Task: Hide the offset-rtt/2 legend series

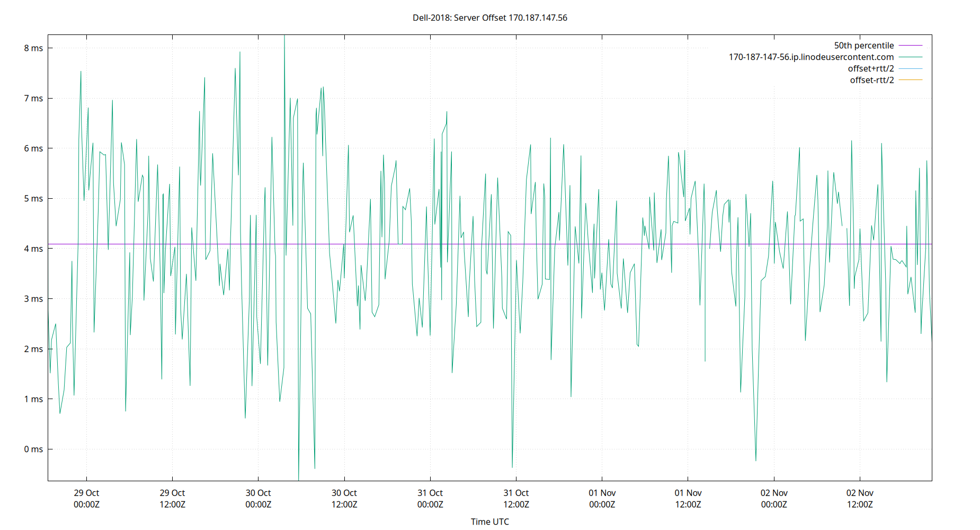Action: 871,79
